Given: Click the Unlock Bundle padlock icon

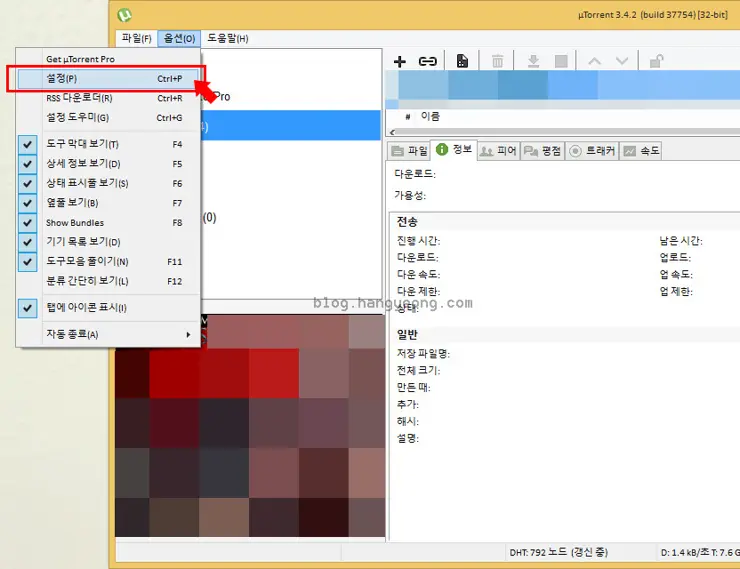Looking at the screenshot, I should (656, 61).
